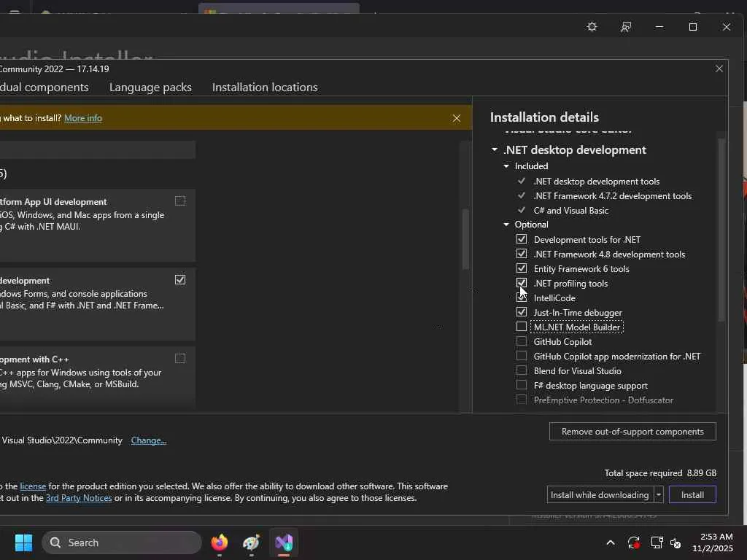
Task: Click the workloads list scrollbar
Action: (x=465, y=239)
